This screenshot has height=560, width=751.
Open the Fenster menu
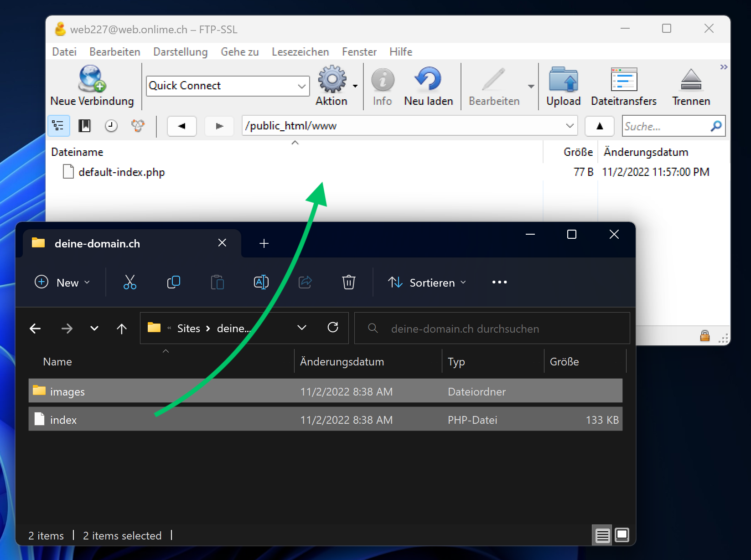coord(359,52)
